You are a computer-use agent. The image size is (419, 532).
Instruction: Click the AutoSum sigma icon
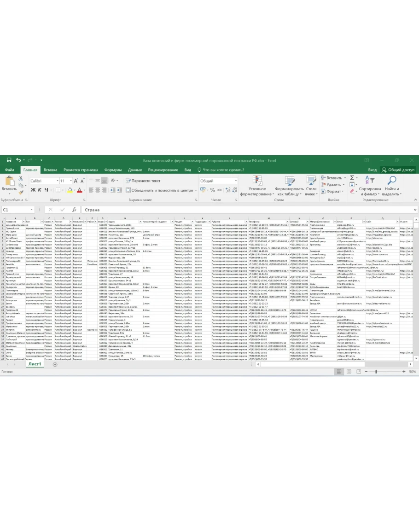(352, 178)
